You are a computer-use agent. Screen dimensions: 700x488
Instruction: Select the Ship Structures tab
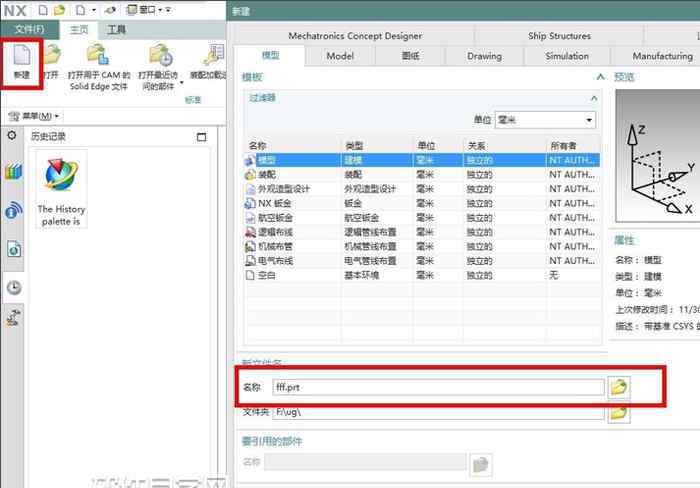pyautogui.click(x=559, y=36)
